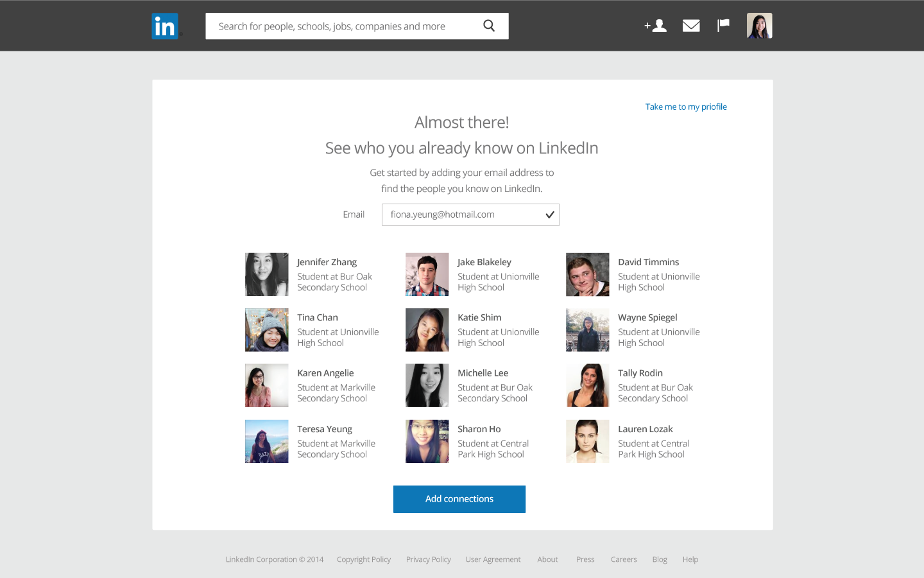Select Jake Blakeley's photo

coord(427,274)
